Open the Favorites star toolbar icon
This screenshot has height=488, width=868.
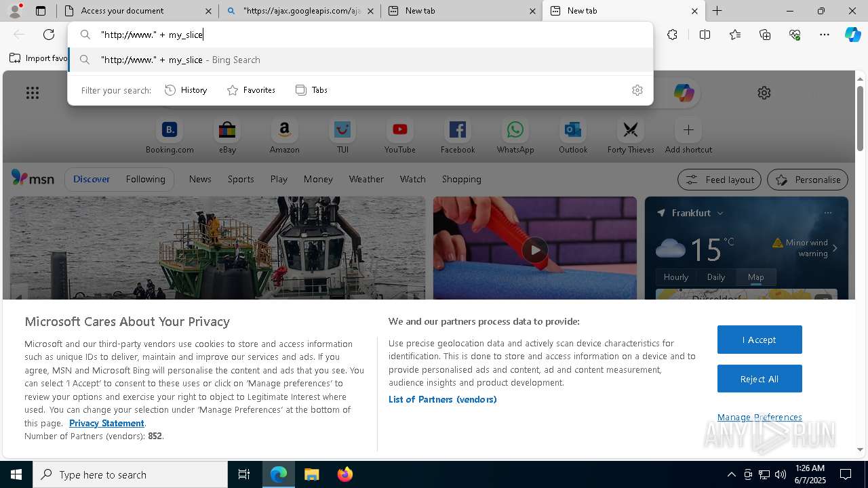coord(735,35)
